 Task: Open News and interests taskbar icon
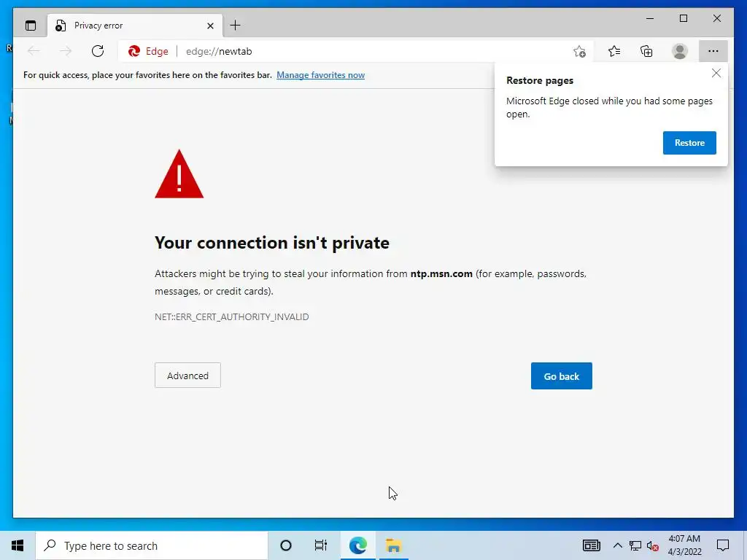591,545
